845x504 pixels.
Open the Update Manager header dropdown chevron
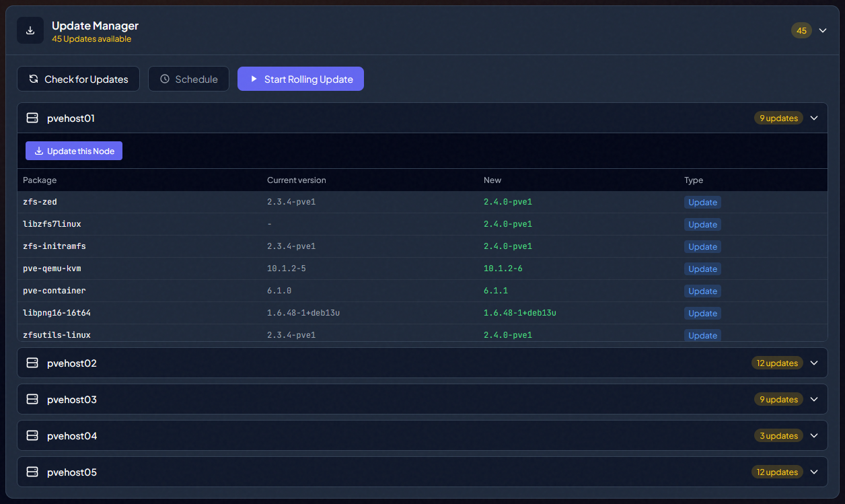point(822,30)
